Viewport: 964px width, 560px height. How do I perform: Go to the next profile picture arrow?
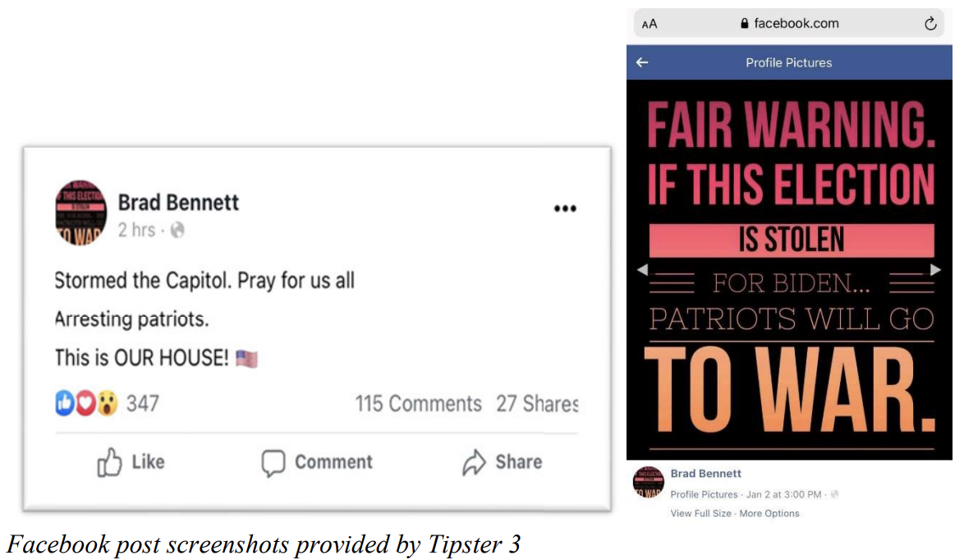(935, 269)
